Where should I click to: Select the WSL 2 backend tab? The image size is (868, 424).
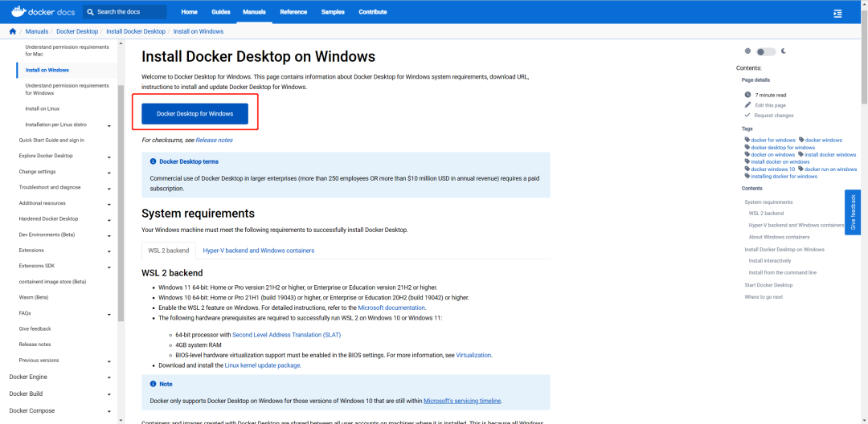click(x=169, y=251)
